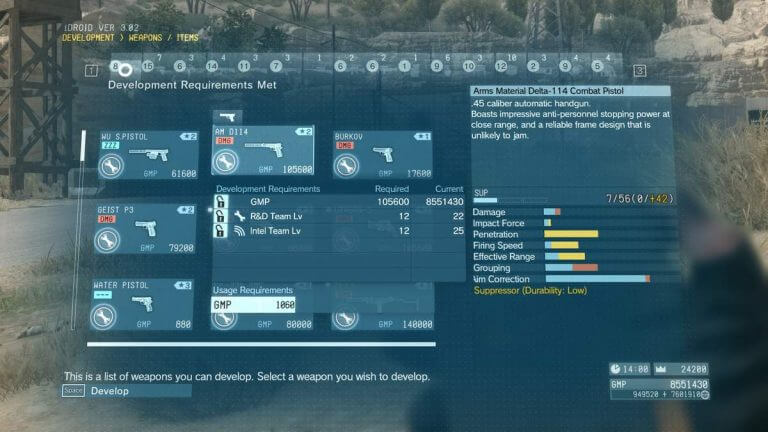Click the DMG tag on BURKOV card

coord(344,145)
